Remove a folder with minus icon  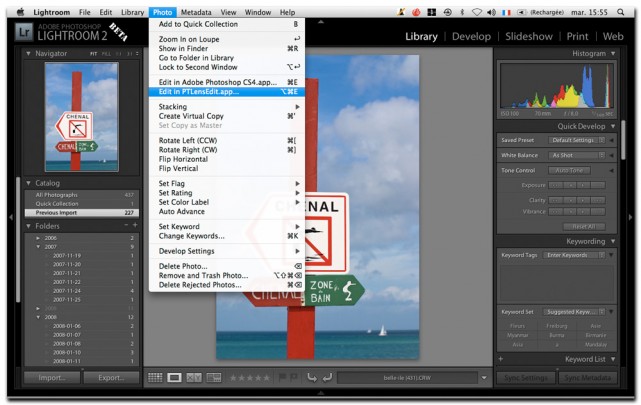pyautogui.click(x=126, y=225)
